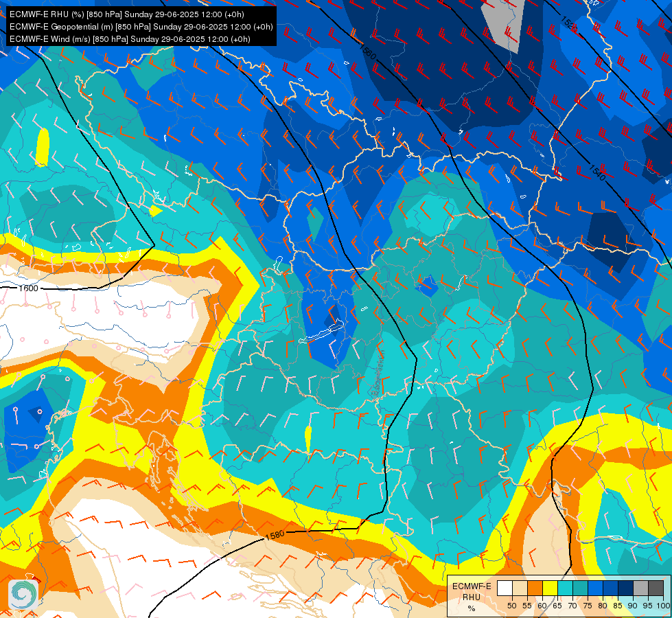Click the 1540 geopotential contour label

596,172
